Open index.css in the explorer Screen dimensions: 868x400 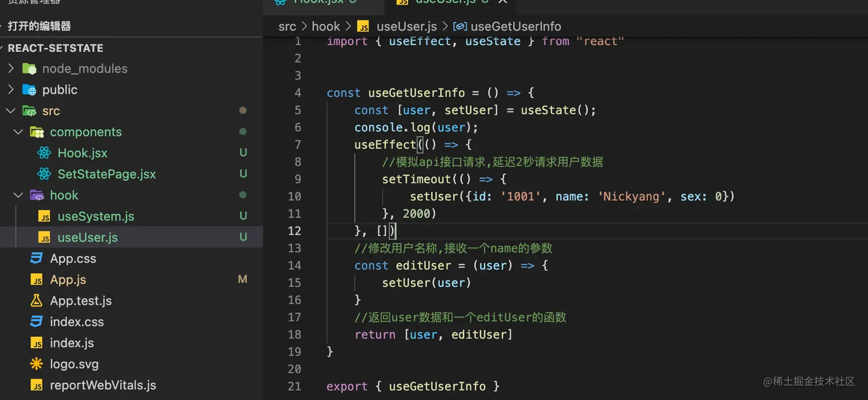tap(77, 322)
